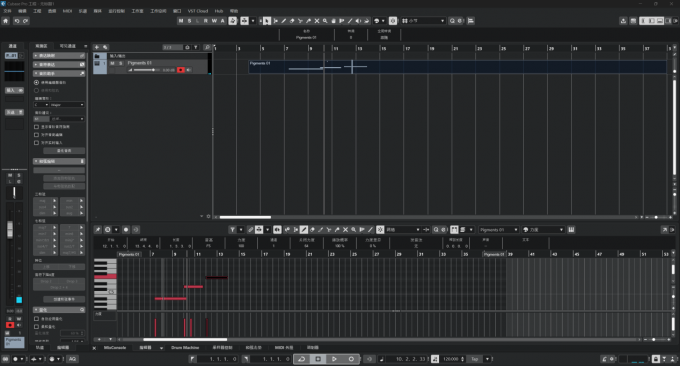
Task: Open the MIDI menu
Action: [67, 11]
